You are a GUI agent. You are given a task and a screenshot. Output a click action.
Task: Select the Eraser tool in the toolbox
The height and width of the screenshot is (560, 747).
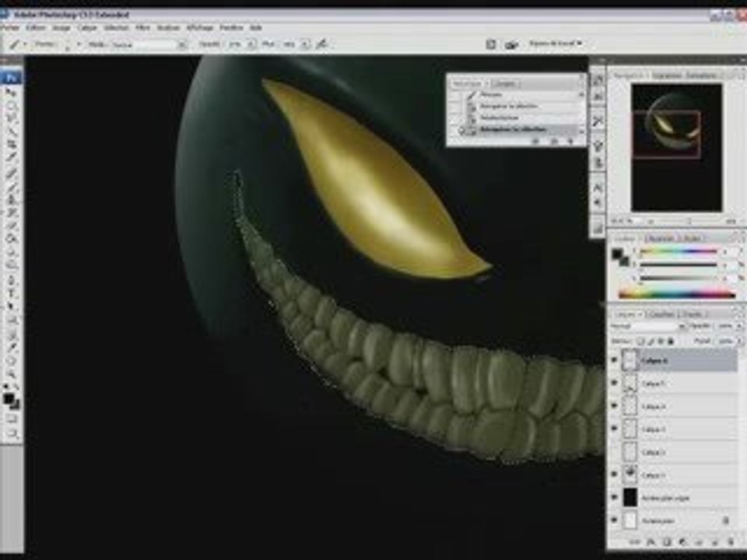(x=11, y=226)
